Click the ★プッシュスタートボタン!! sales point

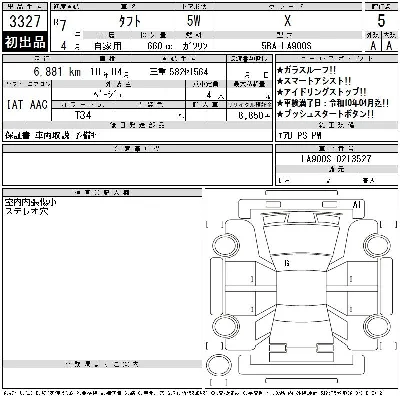click(x=325, y=114)
